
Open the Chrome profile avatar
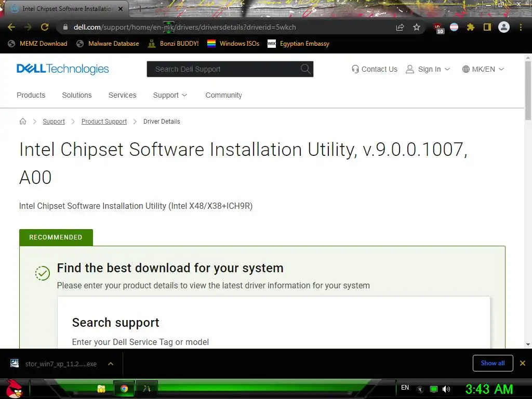pos(504,27)
